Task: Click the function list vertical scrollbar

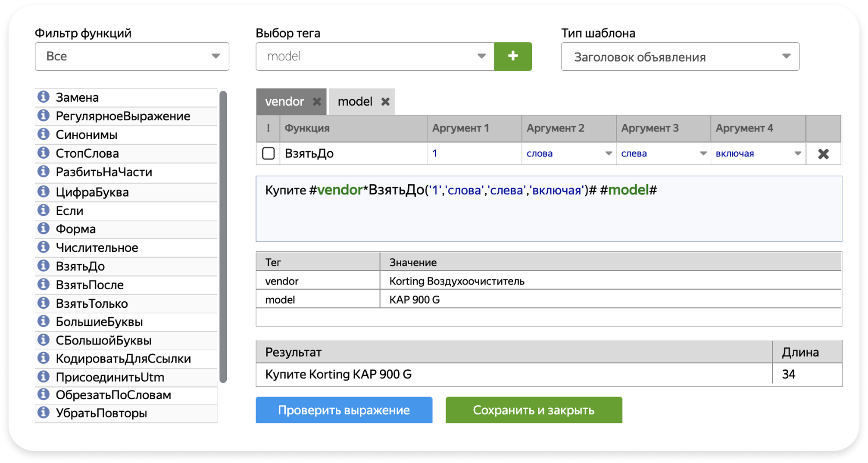Action: coord(223,236)
